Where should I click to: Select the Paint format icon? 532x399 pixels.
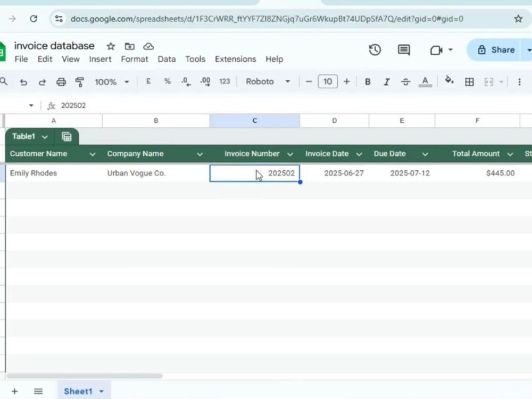[x=80, y=82]
